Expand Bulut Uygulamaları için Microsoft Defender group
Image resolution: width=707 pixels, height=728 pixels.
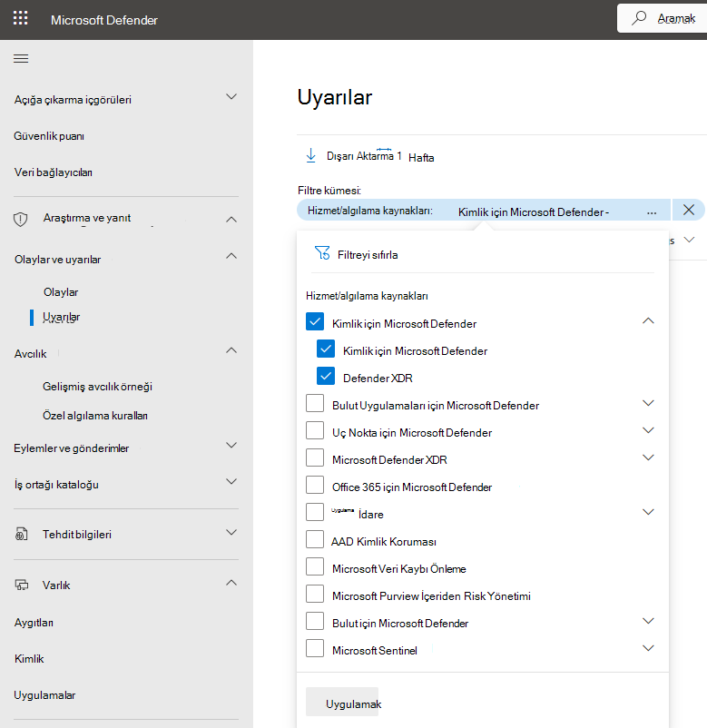click(x=648, y=403)
